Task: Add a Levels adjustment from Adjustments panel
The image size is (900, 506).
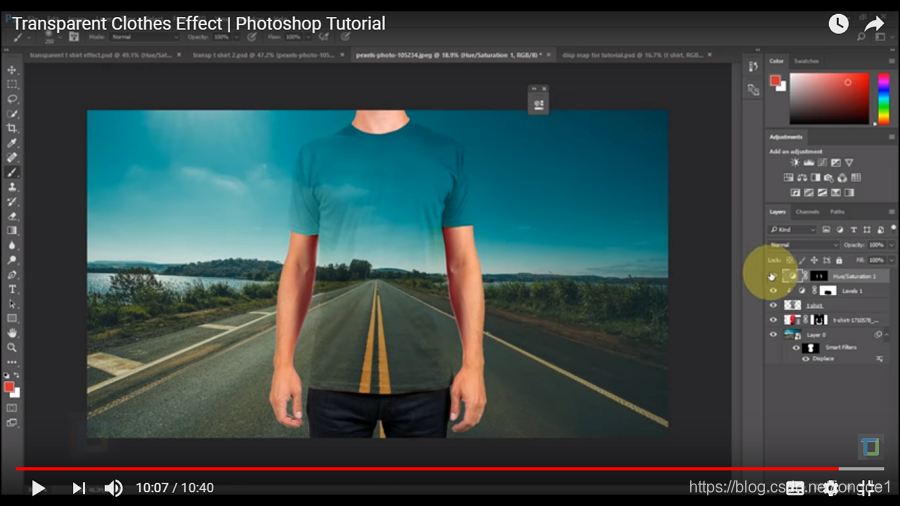Action: (x=809, y=163)
